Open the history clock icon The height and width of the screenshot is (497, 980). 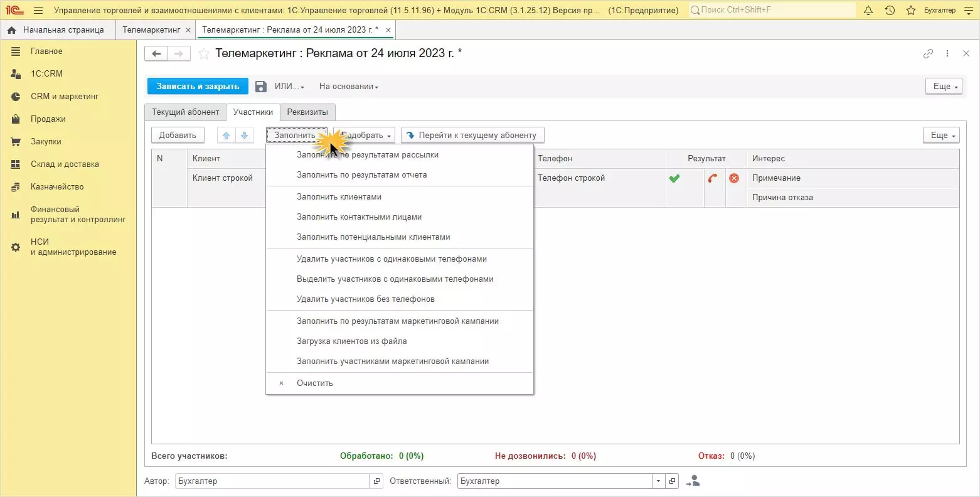point(890,10)
